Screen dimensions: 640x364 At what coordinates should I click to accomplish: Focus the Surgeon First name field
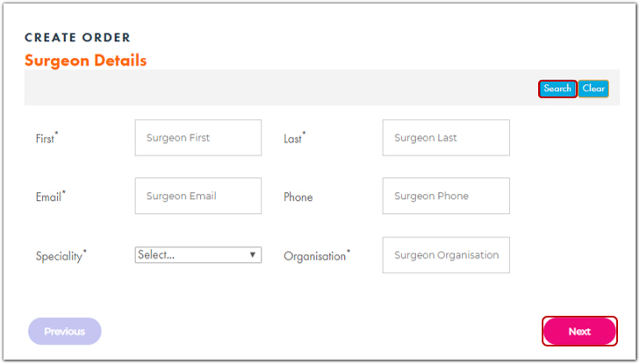tap(198, 138)
